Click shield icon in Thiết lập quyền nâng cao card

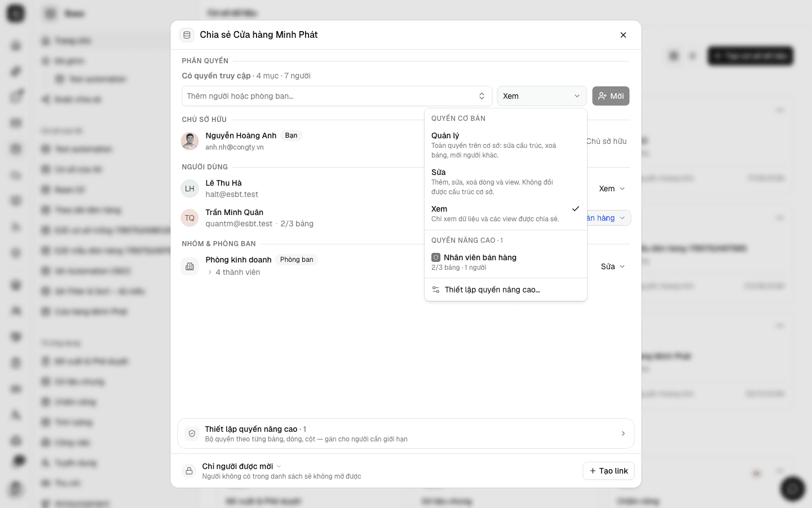(192, 433)
